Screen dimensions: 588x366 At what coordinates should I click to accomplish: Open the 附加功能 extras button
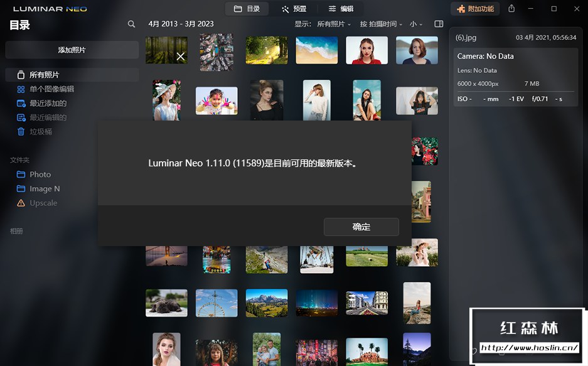click(x=475, y=9)
